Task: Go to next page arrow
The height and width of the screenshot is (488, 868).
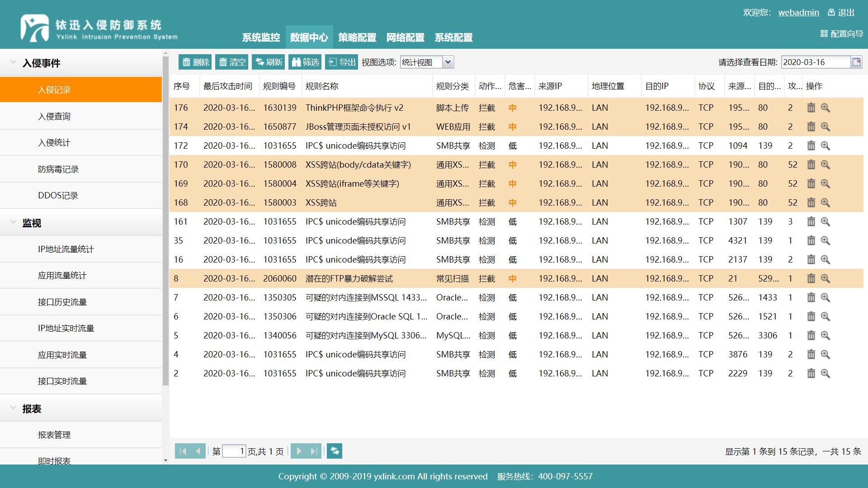Action: pos(298,451)
